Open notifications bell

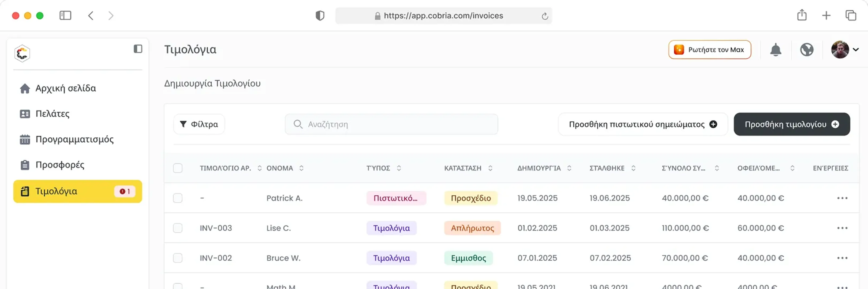775,50
